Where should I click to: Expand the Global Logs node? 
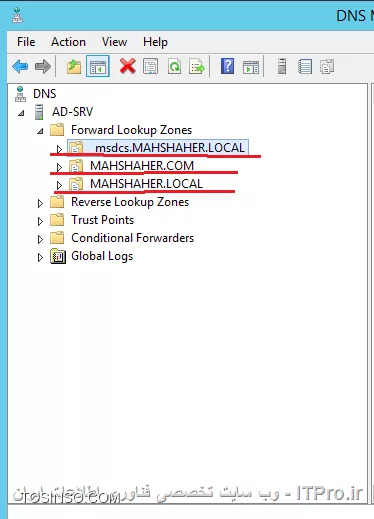[40, 257]
